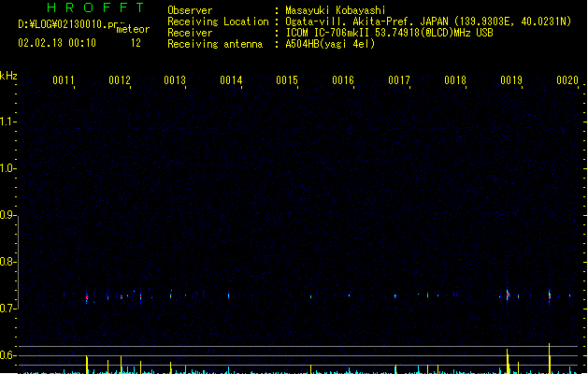Click the 0018 time marker
This screenshot has height=374, width=588.
click(455, 80)
